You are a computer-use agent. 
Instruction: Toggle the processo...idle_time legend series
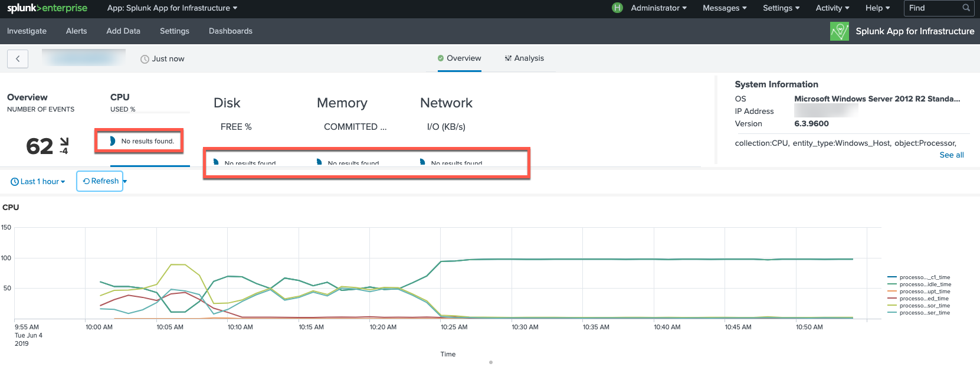click(x=925, y=284)
